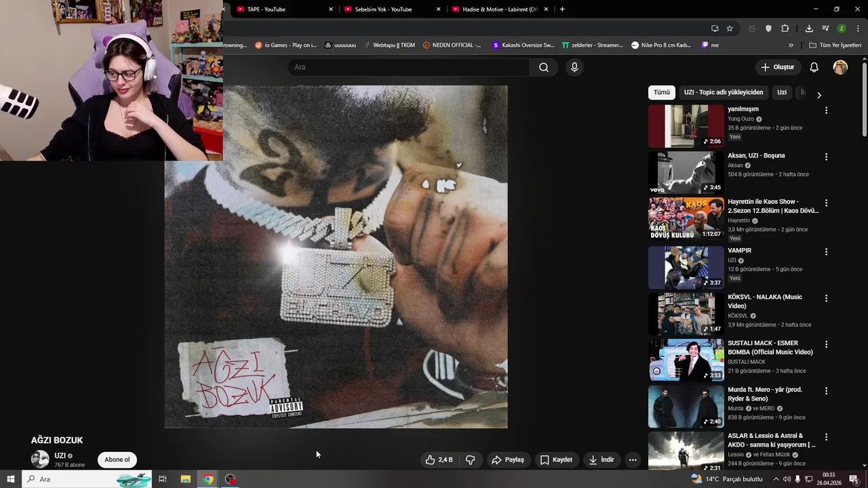Open io Games bookmark
Image resolution: width=868 pixels, height=488 pixels.
(x=285, y=45)
